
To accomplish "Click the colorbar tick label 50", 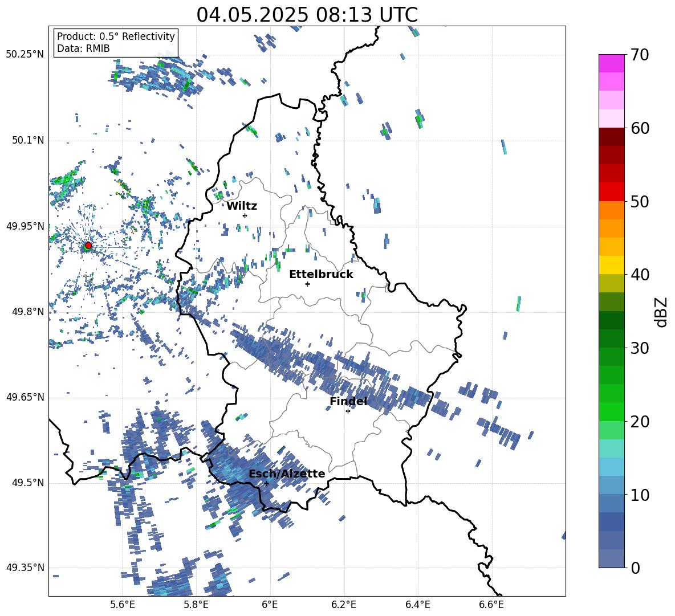I will (640, 202).
